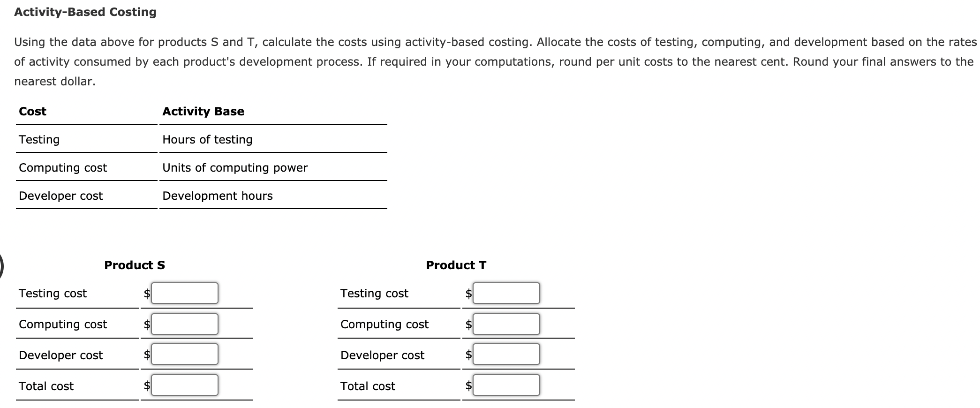Click the dollar sign beside Product S Total cost
The image size is (980, 408).
click(146, 385)
